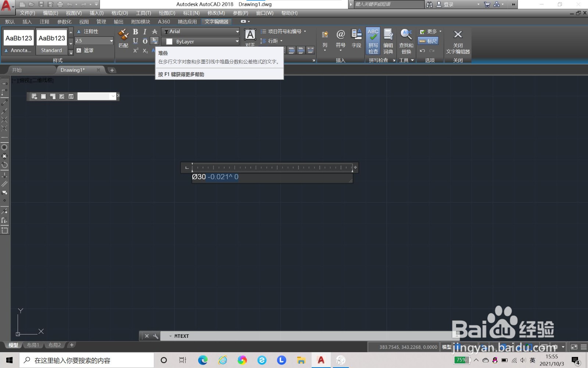Toggle Overline text formatting
The image size is (588, 368).
coord(145,41)
